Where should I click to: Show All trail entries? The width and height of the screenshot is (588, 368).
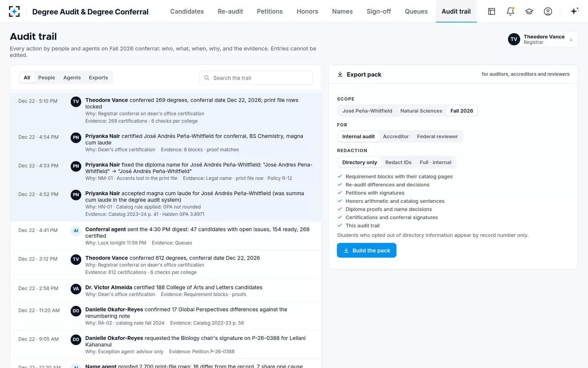point(27,78)
